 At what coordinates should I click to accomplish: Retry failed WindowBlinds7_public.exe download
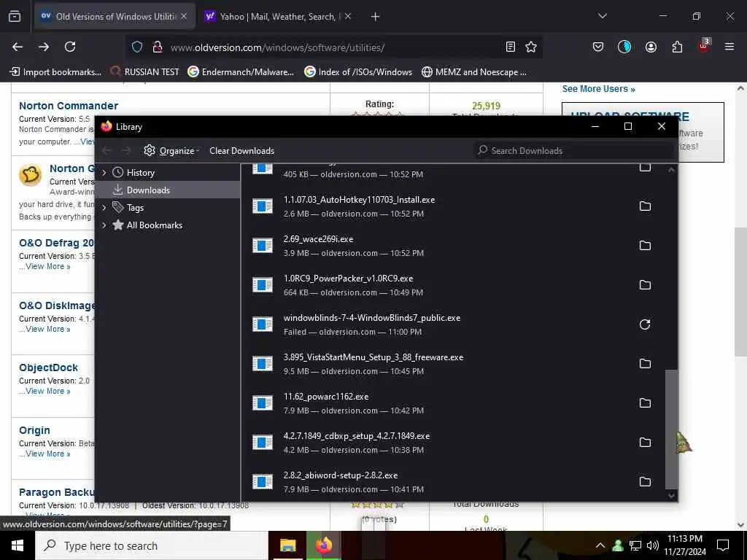[645, 324]
